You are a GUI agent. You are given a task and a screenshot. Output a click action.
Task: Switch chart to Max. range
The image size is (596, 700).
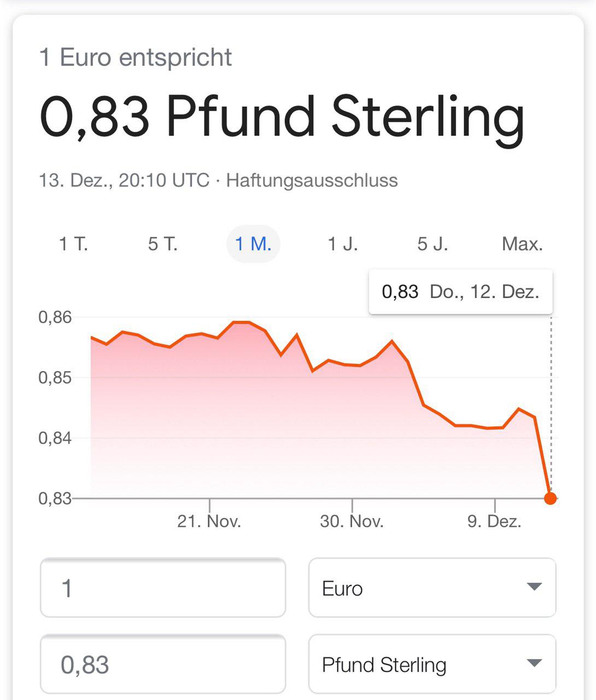(522, 244)
